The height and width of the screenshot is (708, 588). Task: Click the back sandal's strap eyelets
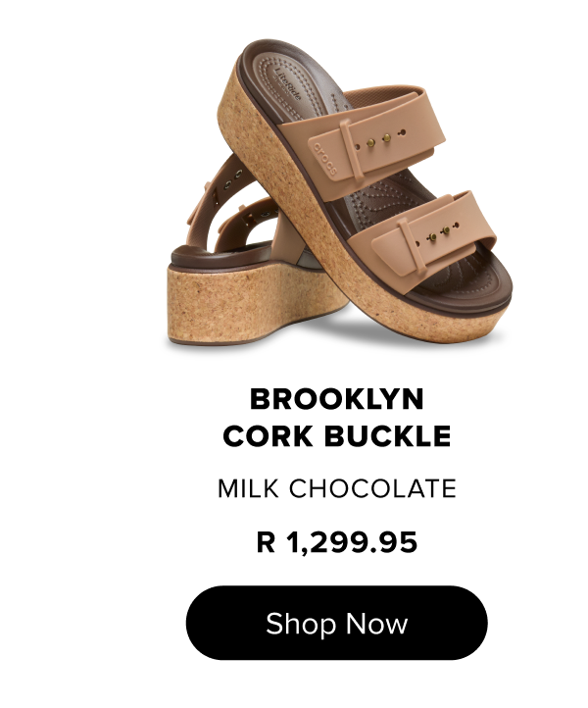233,178
